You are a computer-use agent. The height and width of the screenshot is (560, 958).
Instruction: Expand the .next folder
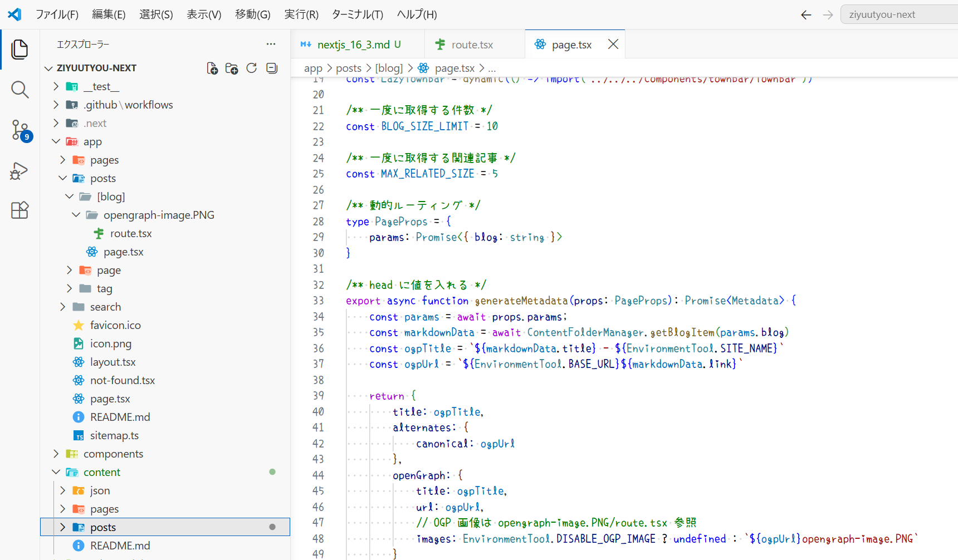[56, 123]
